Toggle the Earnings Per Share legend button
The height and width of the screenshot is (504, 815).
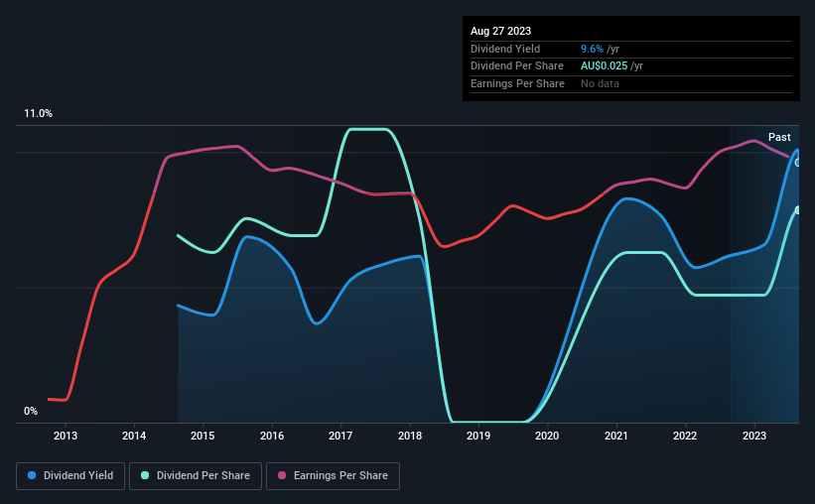(333, 476)
